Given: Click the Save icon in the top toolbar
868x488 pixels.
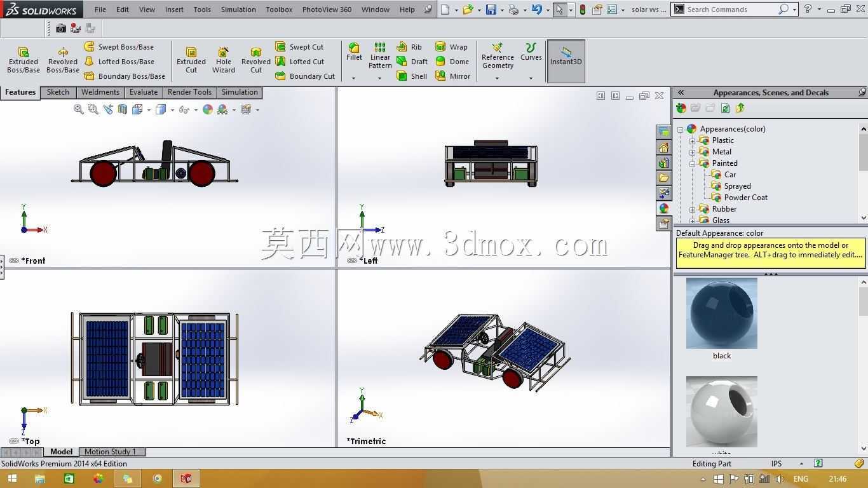Looking at the screenshot, I should coord(491,10).
